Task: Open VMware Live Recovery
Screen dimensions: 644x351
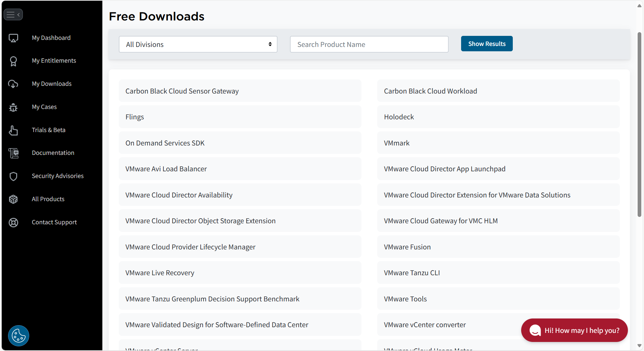Action: point(240,273)
